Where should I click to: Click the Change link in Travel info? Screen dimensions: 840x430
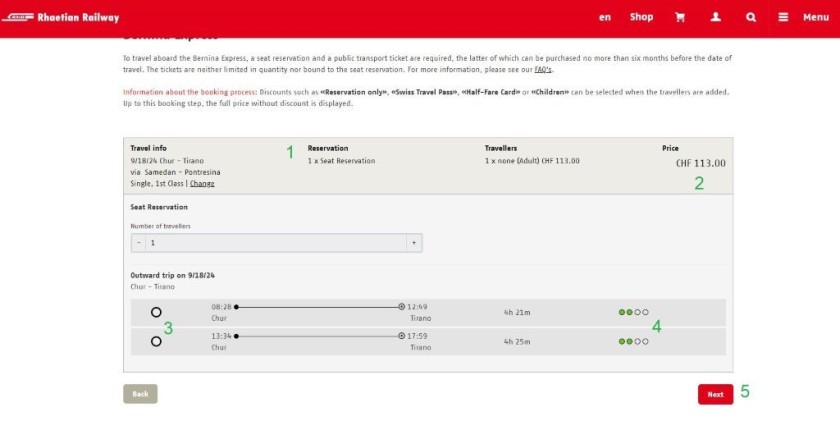coord(202,184)
